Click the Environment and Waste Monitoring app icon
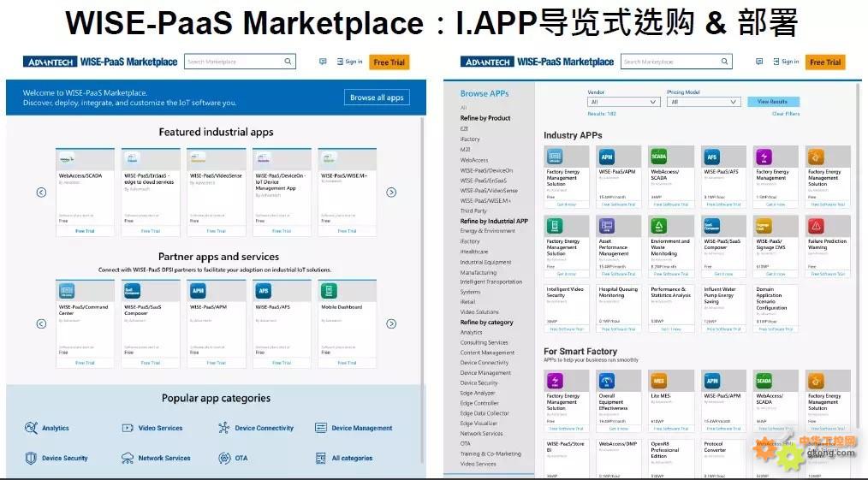868x480 pixels. [x=659, y=226]
